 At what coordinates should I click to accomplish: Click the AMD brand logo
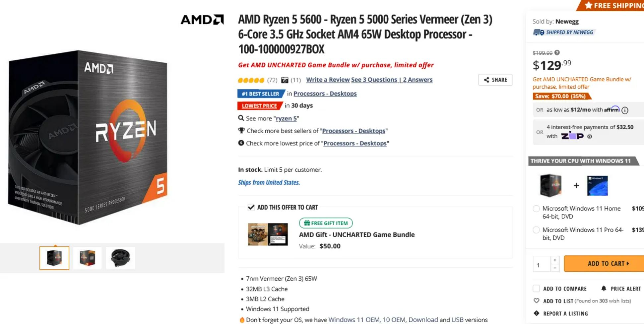[202, 20]
